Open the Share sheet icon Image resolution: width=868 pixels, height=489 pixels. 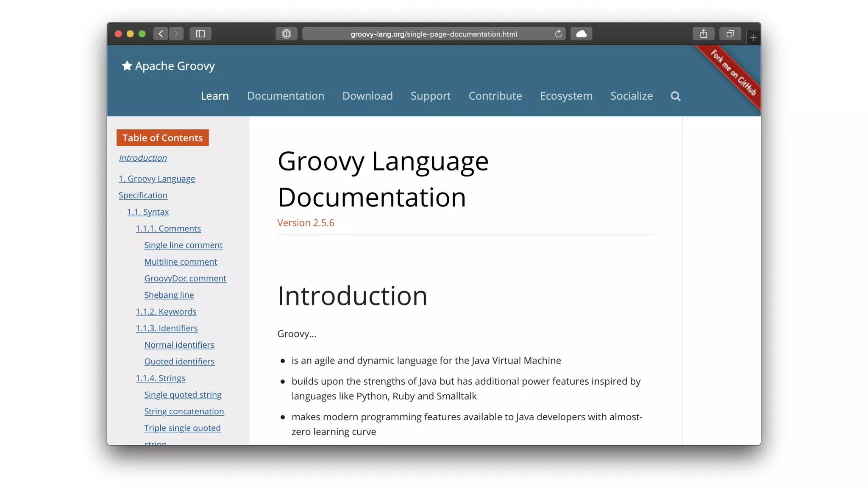(704, 34)
